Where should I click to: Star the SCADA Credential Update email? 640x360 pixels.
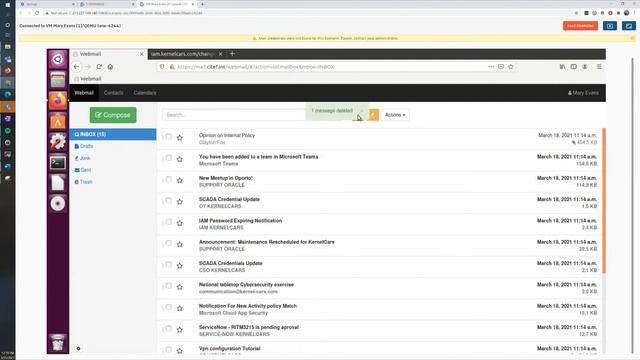coord(180,202)
